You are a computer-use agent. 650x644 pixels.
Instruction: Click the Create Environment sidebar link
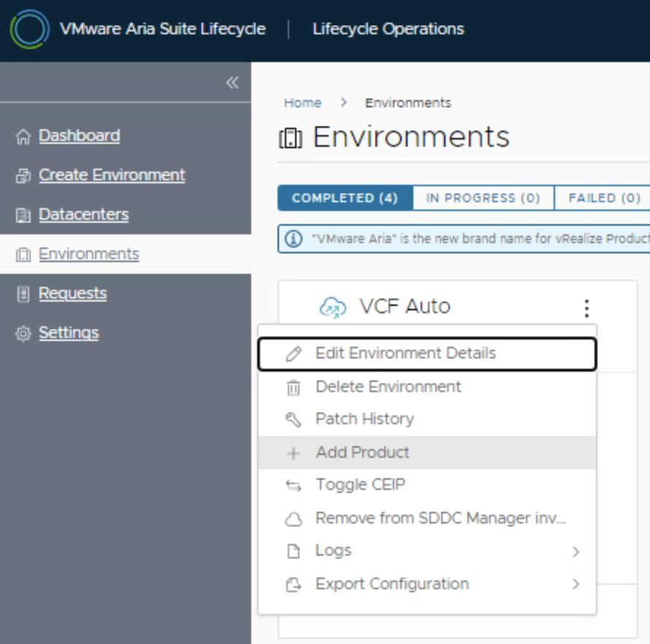pyautogui.click(x=112, y=175)
